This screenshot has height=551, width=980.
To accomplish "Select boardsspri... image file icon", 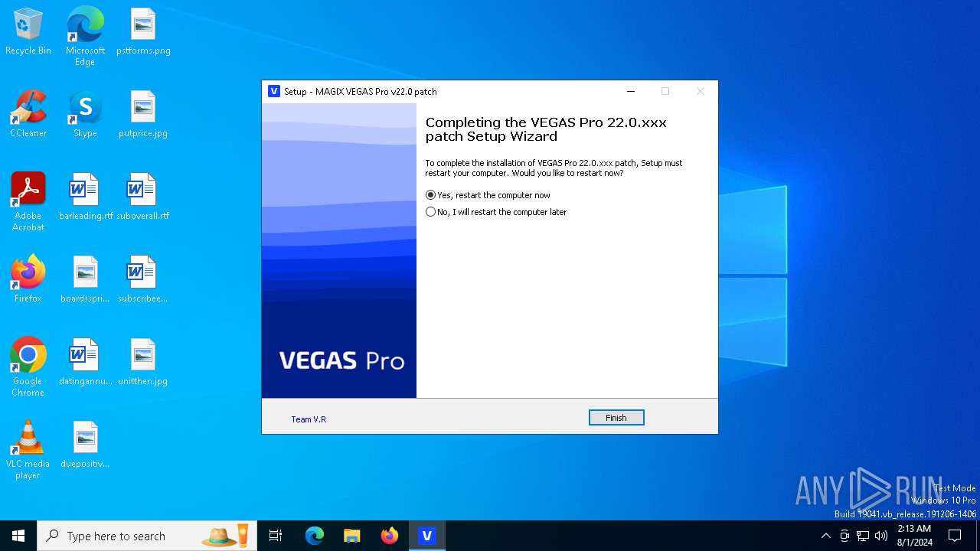I will [x=85, y=280].
